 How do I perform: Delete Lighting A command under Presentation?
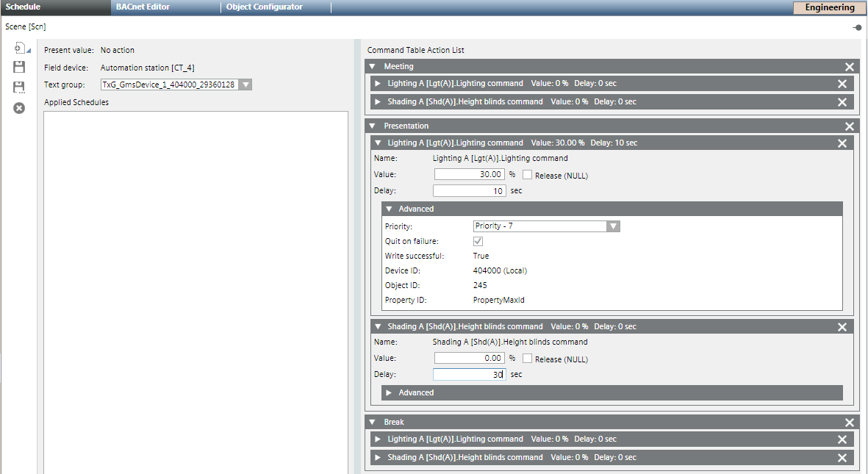(x=842, y=143)
